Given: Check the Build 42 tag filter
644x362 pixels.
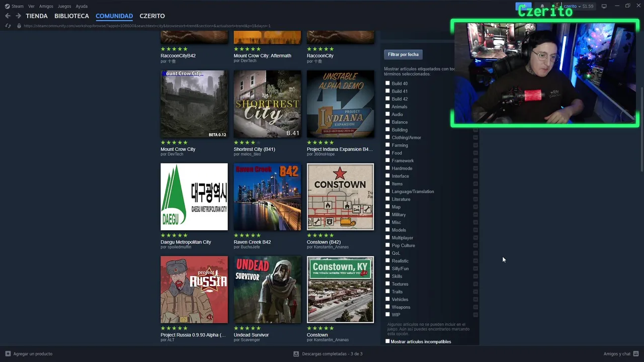Looking at the screenshot, I should coord(387,99).
